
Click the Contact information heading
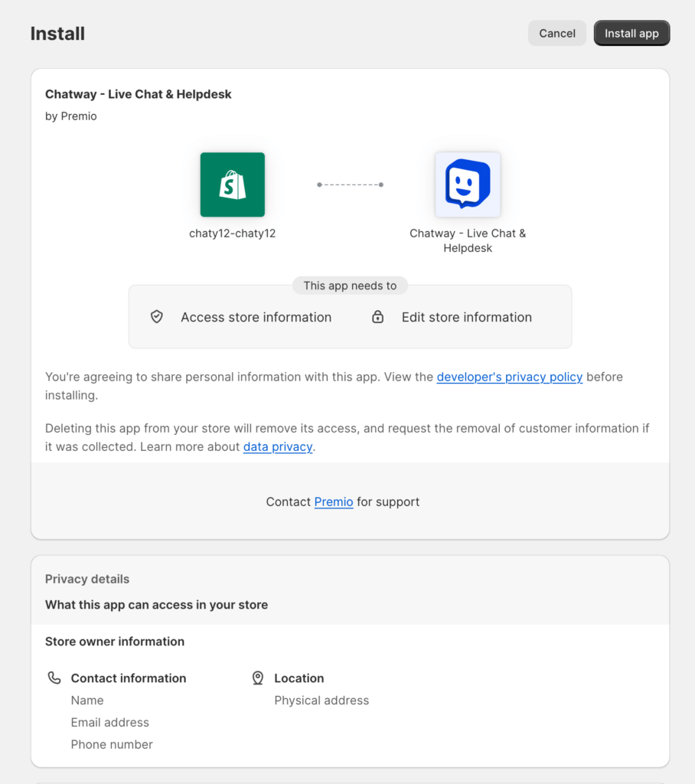(x=129, y=678)
